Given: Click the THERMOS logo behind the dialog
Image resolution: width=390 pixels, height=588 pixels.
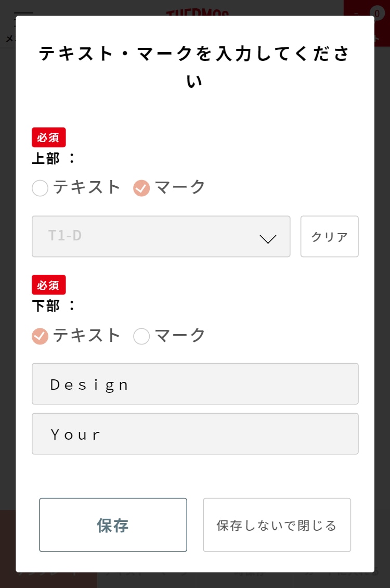Looking at the screenshot, I should pos(198,12).
